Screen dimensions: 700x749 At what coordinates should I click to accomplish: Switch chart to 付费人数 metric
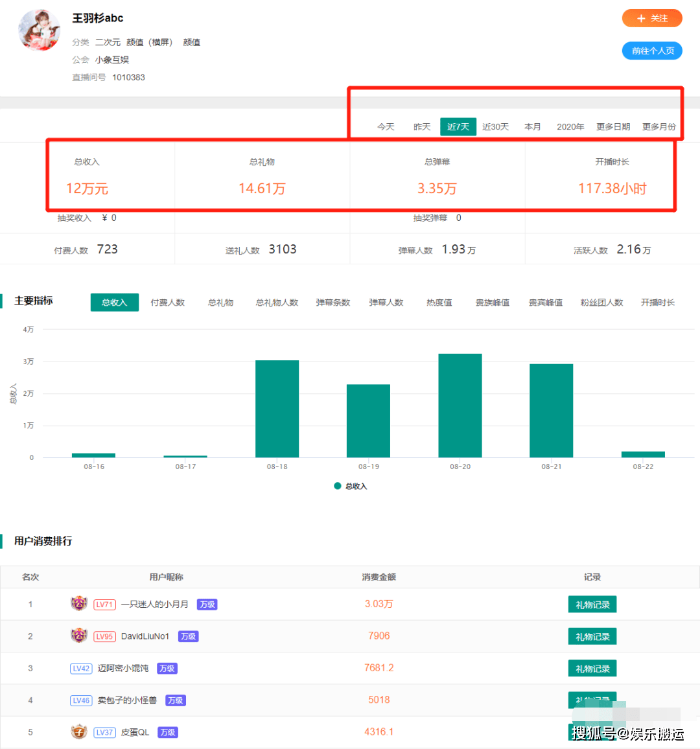(x=167, y=303)
